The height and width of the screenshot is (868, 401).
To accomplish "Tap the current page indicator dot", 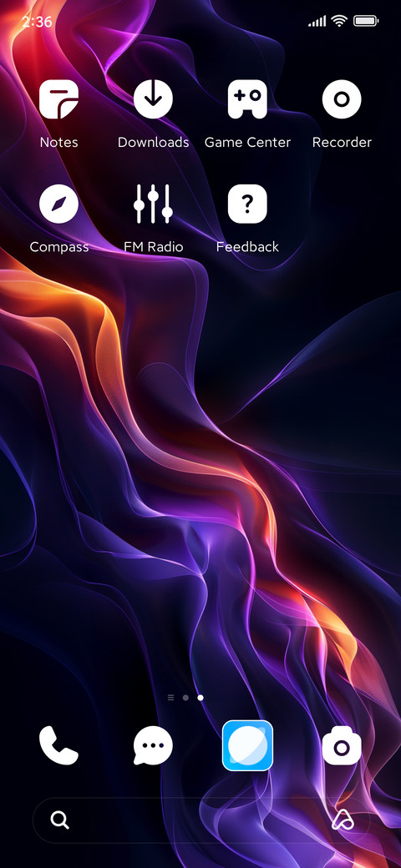I will pyautogui.click(x=200, y=698).
